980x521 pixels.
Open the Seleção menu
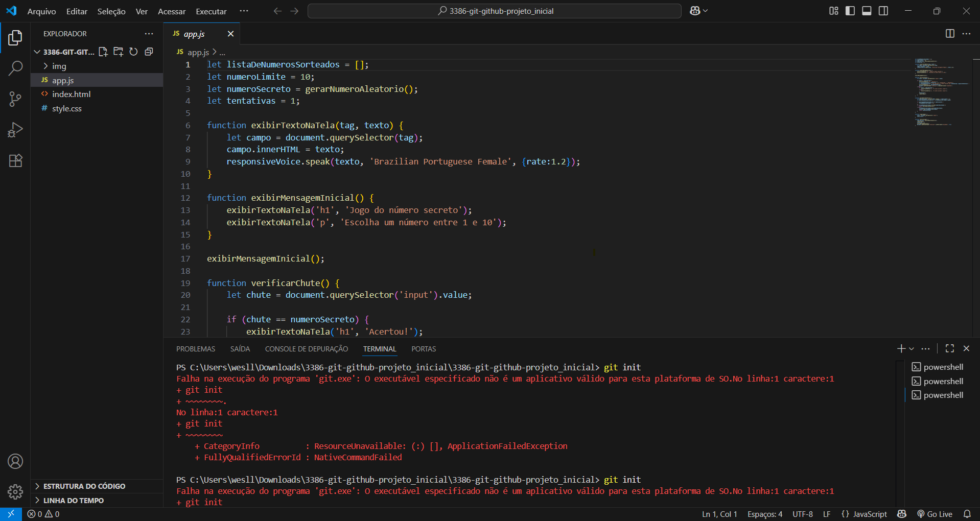coord(111,11)
